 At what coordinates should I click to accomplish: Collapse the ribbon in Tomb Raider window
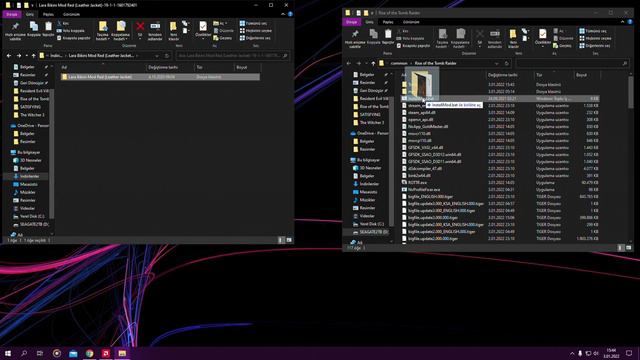pyautogui.click(x=622, y=22)
